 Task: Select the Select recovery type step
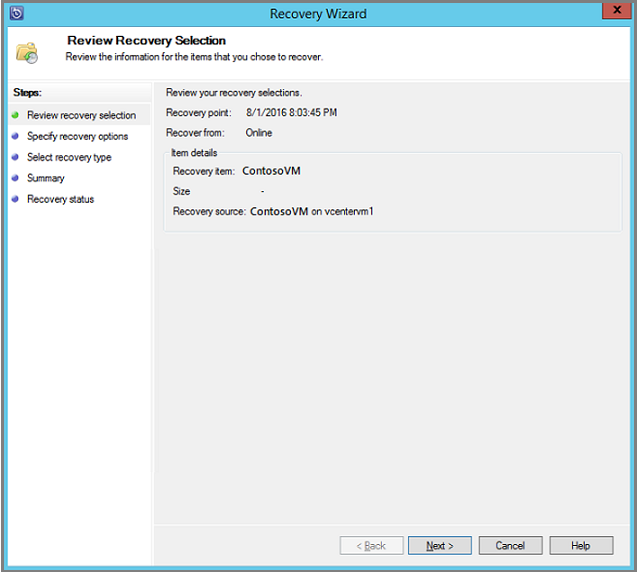[69, 157]
